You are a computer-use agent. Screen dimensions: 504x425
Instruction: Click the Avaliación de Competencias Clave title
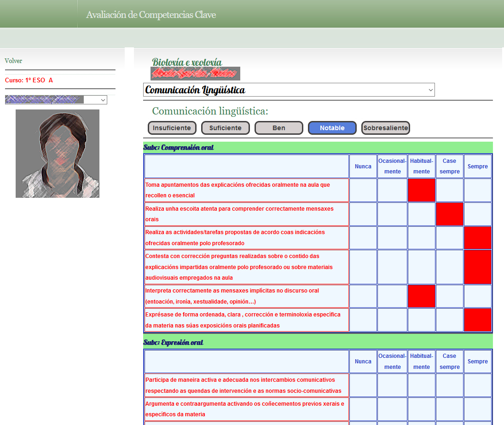coord(151,15)
